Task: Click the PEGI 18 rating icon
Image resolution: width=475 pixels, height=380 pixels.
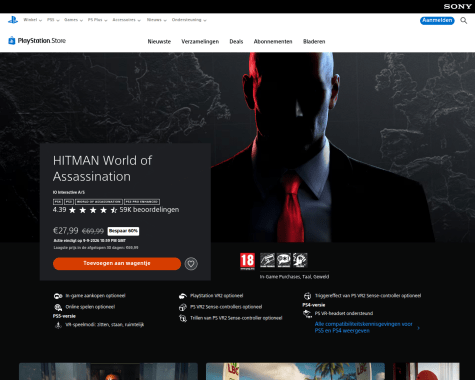Action: (x=247, y=261)
